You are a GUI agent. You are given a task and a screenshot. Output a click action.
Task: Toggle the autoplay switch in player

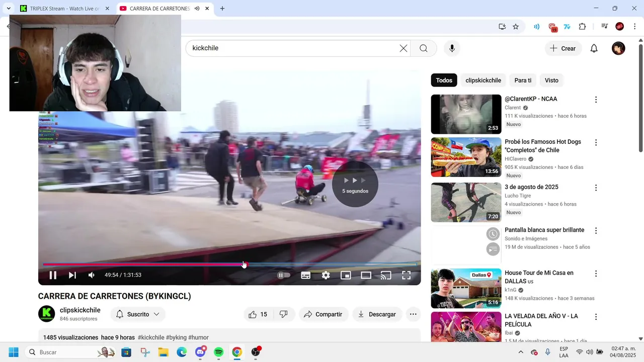tap(284, 275)
